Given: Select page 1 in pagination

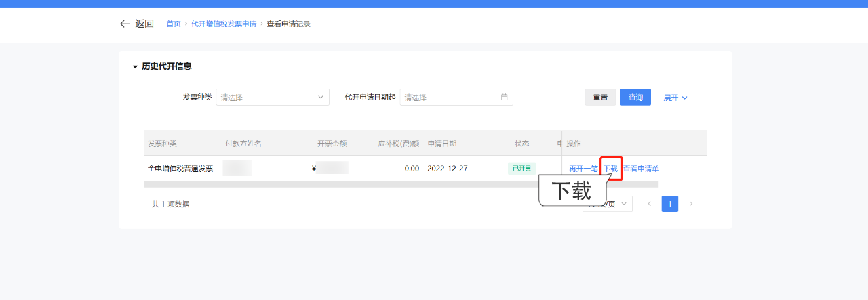Looking at the screenshot, I should coord(670,204).
